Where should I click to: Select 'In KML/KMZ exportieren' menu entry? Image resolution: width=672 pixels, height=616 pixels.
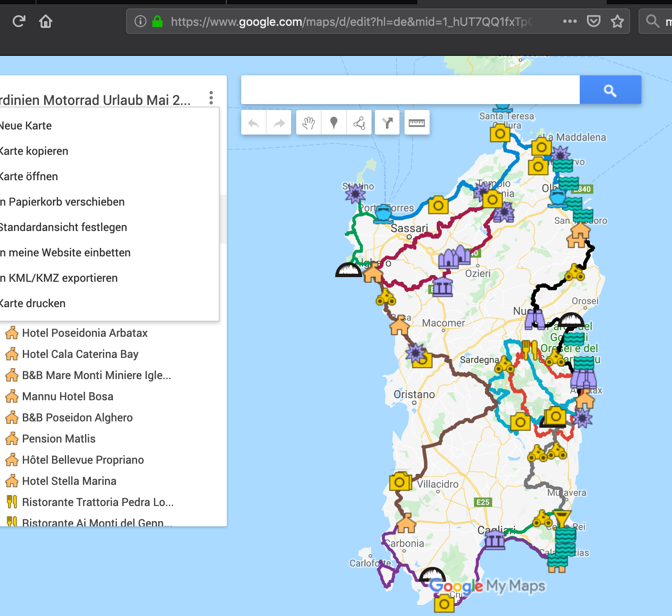(x=59, y=278)
